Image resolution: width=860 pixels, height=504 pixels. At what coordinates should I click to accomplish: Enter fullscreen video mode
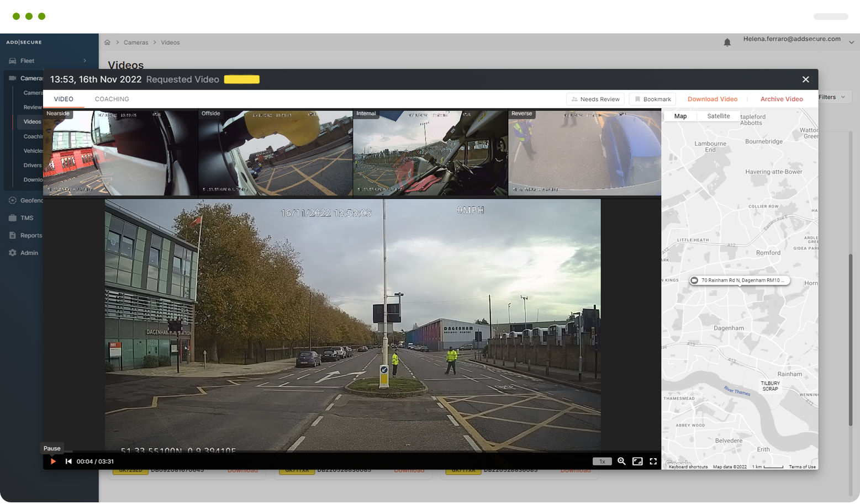coord(653,461)
